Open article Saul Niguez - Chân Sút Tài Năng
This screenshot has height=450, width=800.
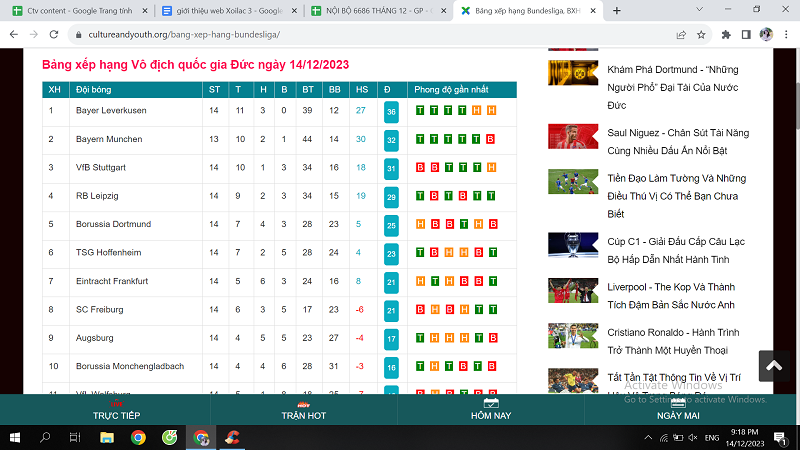pos(678,141)
